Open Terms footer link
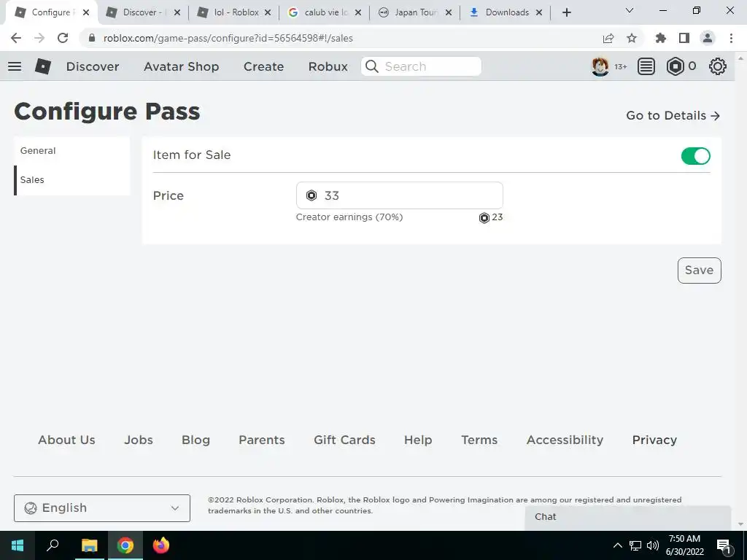 479,440
